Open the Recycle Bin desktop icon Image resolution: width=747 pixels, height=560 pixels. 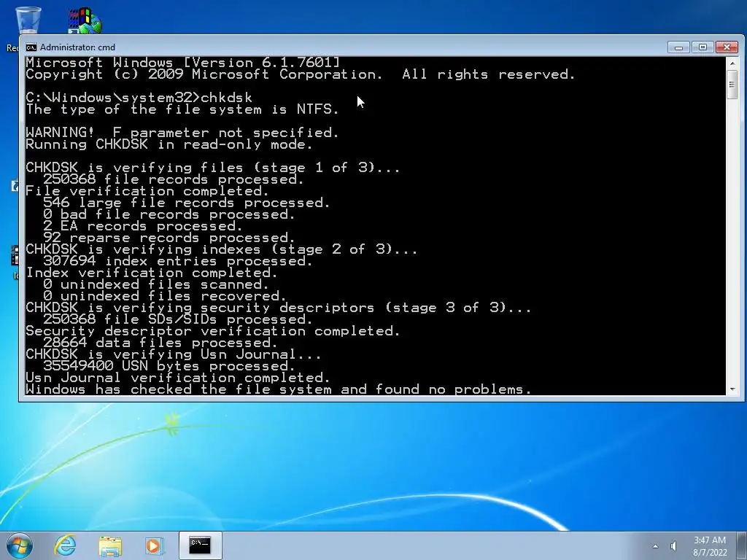[28, 20]
